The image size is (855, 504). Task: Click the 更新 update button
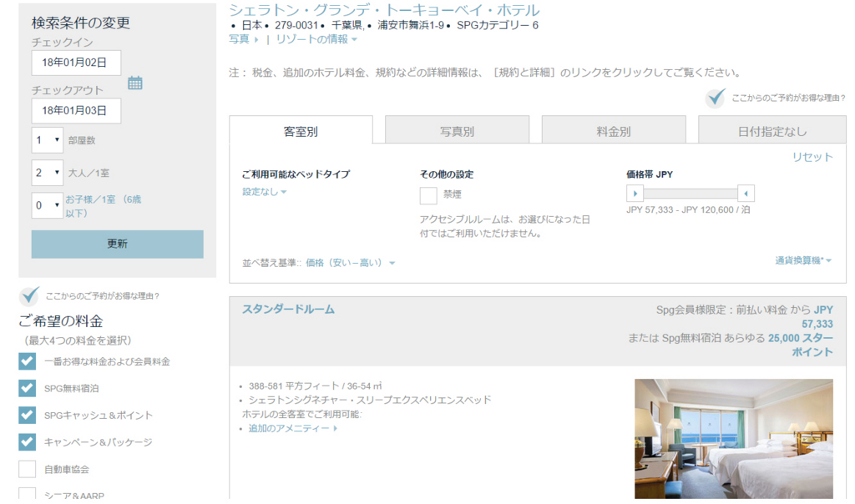coord(117,244)
